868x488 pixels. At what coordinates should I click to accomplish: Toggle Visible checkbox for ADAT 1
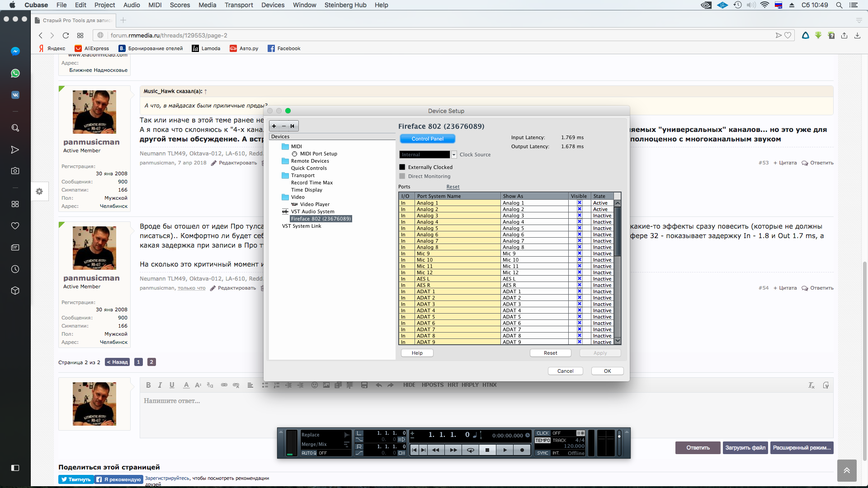pyautogui.click(x=580, y=291)
